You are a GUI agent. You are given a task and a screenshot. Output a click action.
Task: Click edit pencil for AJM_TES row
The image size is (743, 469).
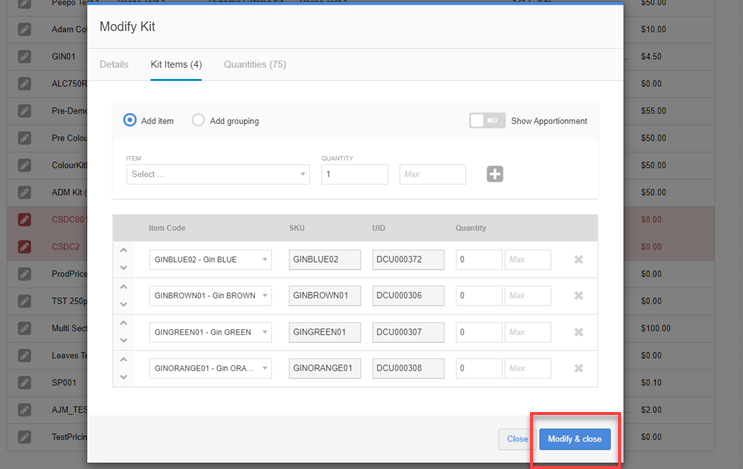[25, 409]
